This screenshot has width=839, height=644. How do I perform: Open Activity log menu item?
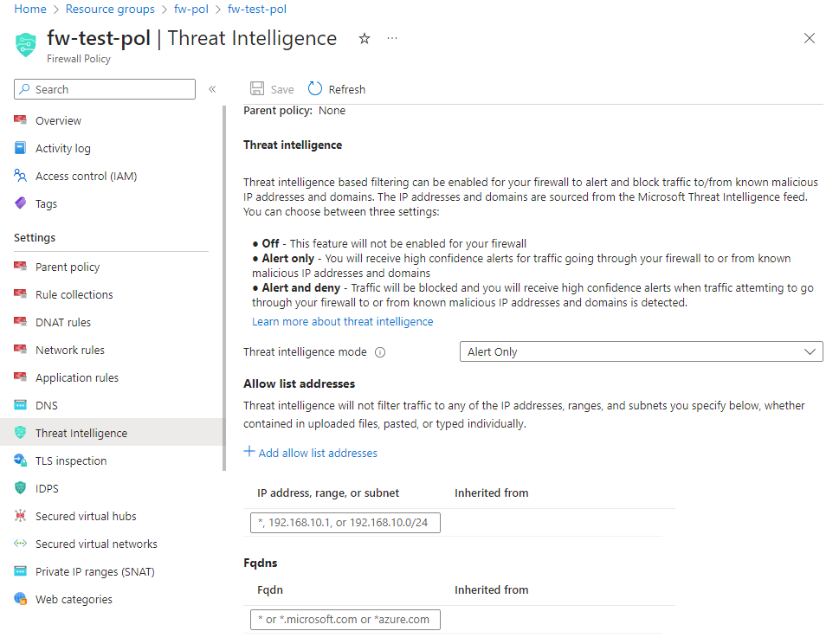[63, 149]
